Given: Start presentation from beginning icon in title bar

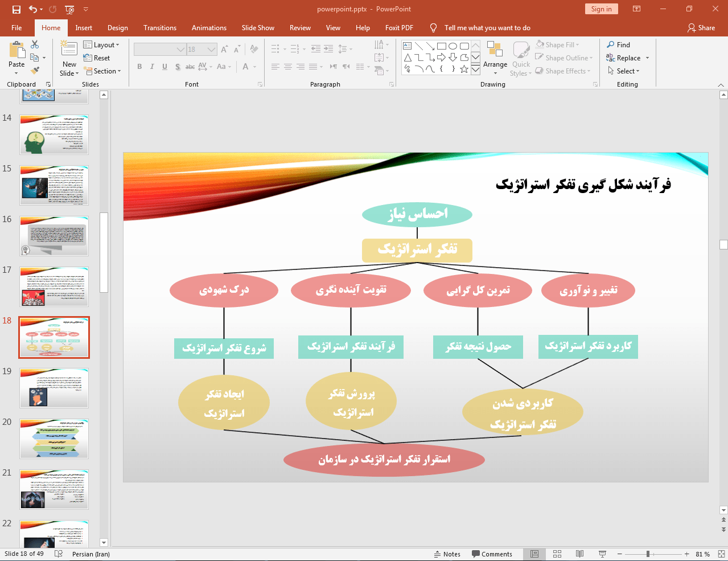Looking at the screenshot, I should pyautogui.click(x=69, y=9).
